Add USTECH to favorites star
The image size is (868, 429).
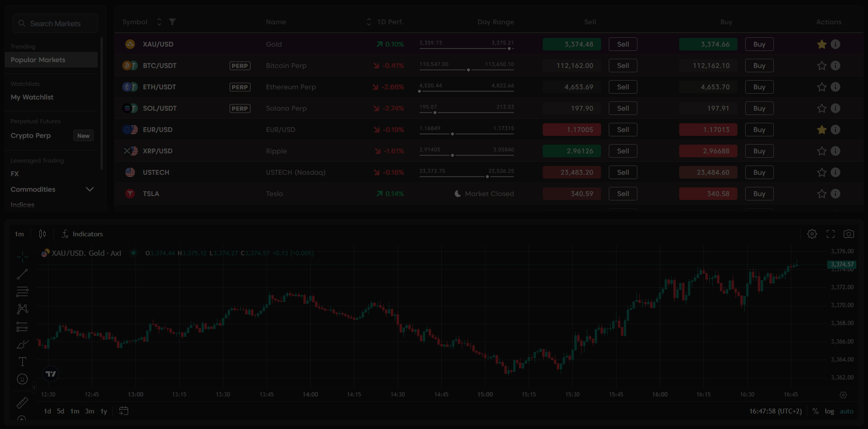pyautogui.click(x=821, y=172)
